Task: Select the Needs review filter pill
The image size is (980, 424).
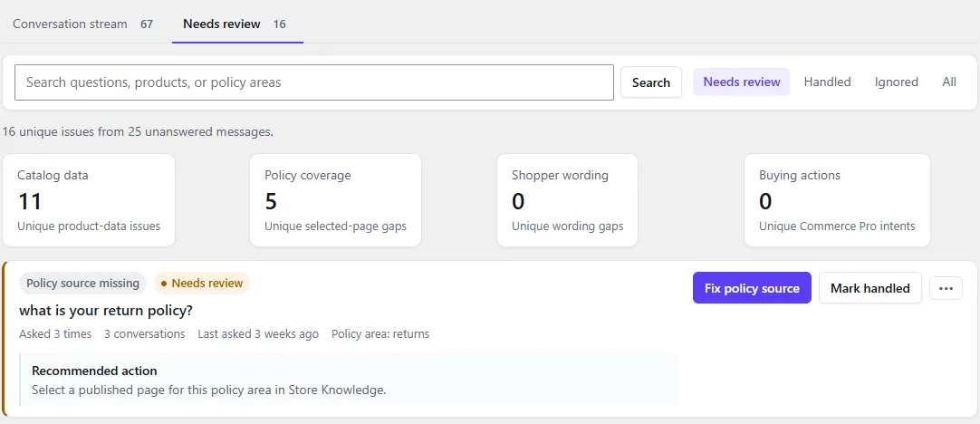Action: click(741, 82)
